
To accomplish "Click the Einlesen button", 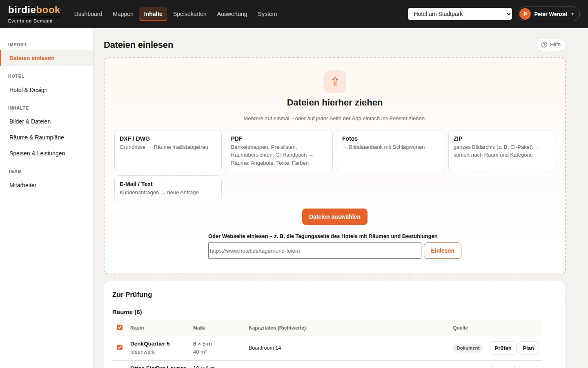I will [443, 251].
